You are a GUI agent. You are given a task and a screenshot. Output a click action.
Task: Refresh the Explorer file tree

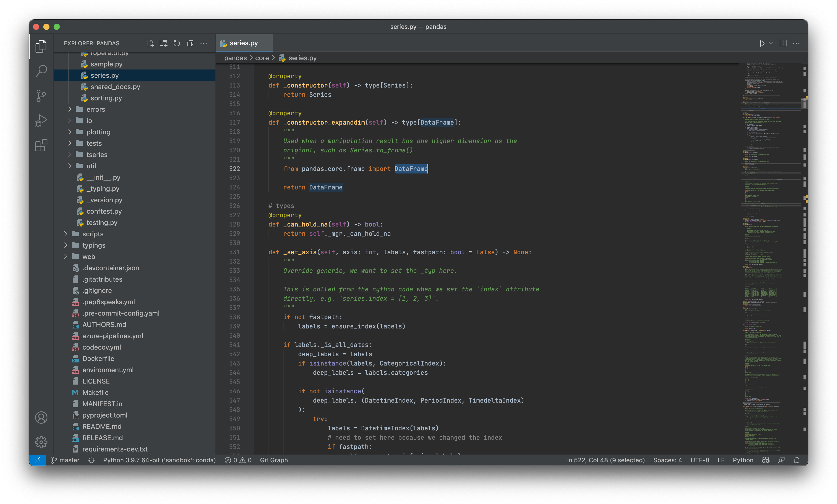click(177, 43)
